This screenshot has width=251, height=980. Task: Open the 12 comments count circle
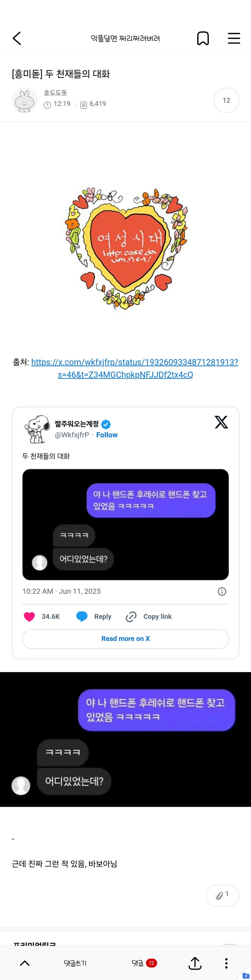point(226,101)
